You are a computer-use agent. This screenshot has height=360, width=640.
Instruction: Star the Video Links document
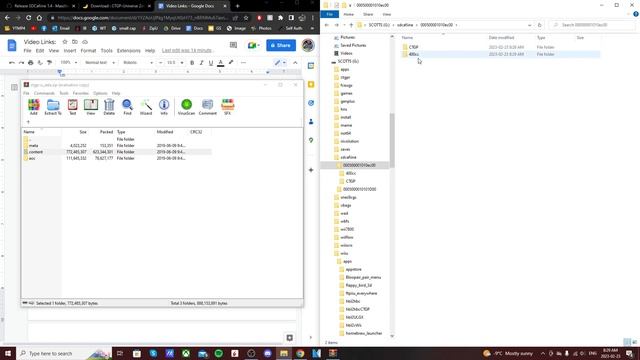[x=64, y=42]
